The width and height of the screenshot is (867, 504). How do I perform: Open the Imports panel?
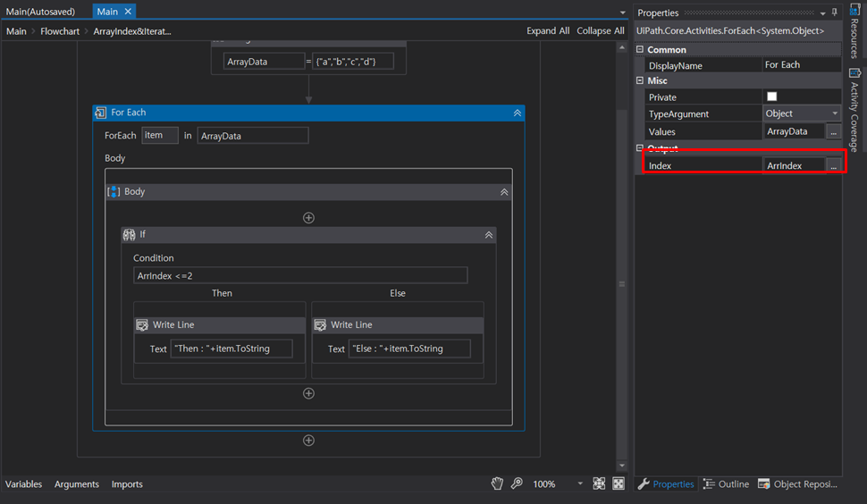127,484
